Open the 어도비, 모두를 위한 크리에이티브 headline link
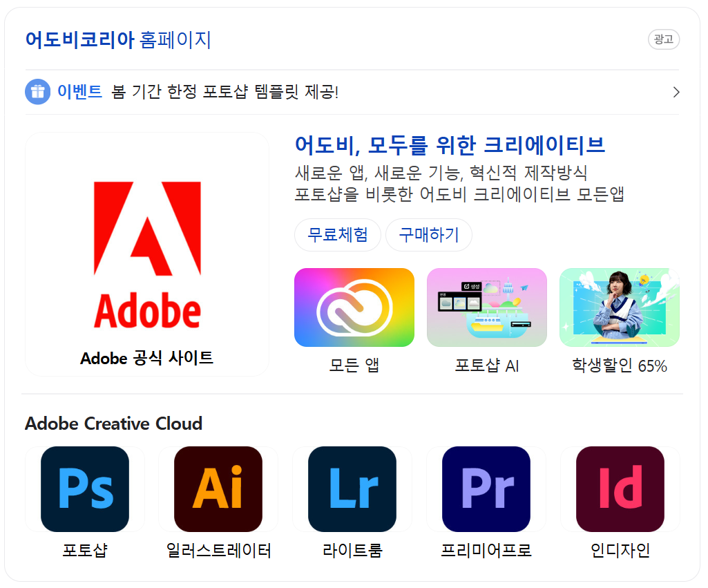The height and width of the screenshot is (588, 708). 450,145
